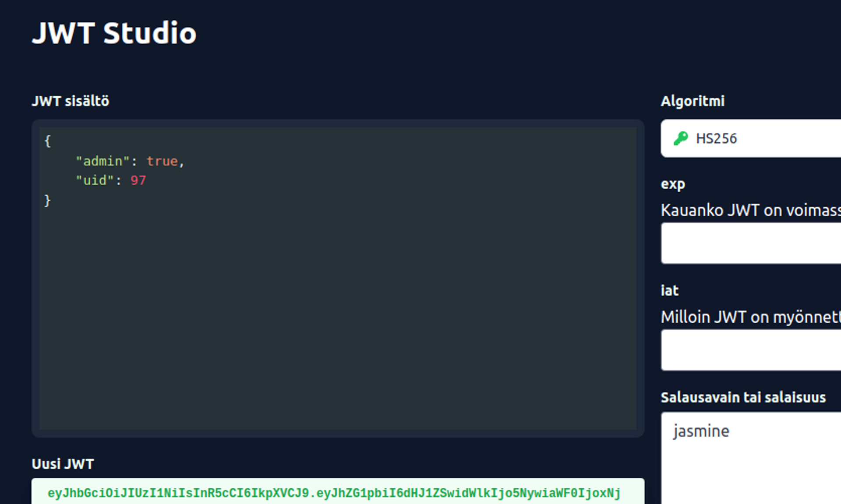Viewport: 841px width, 504px height.
Task: Click the true value in the JSON
Action: (162, 161)
